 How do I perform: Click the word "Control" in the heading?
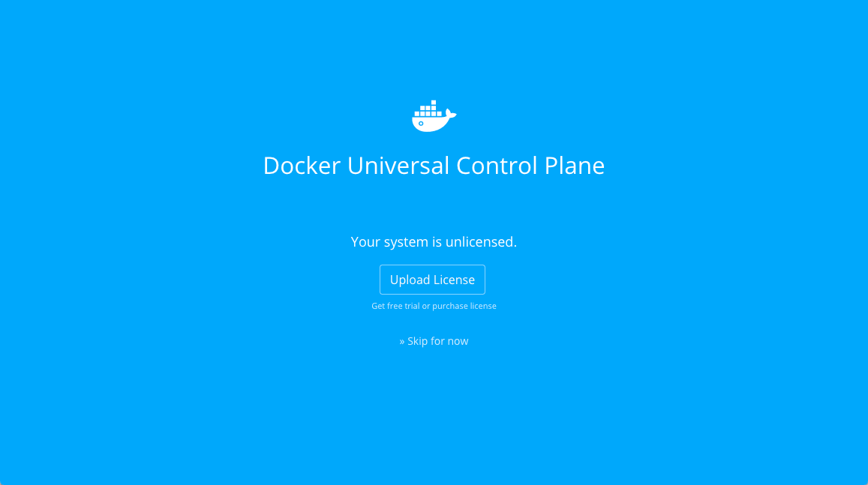[497, 166]
